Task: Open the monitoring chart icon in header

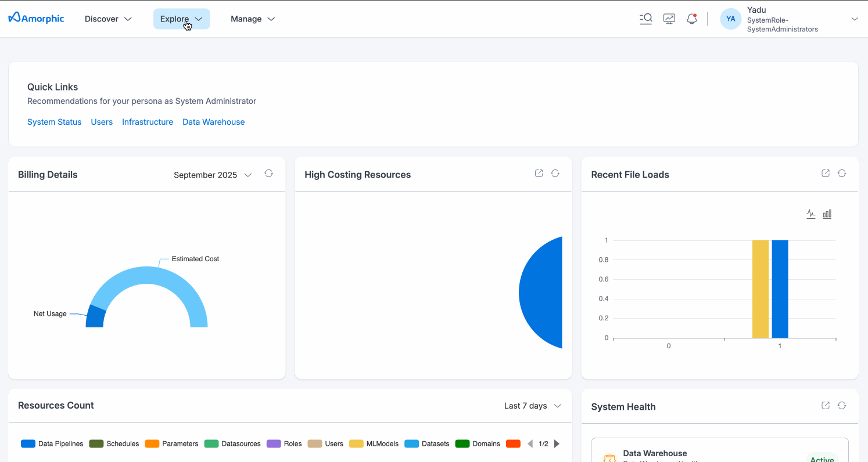Action: 669,19
